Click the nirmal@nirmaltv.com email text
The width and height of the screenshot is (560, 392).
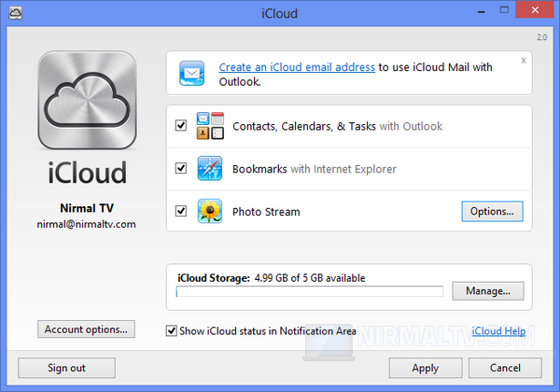[87, 224]
